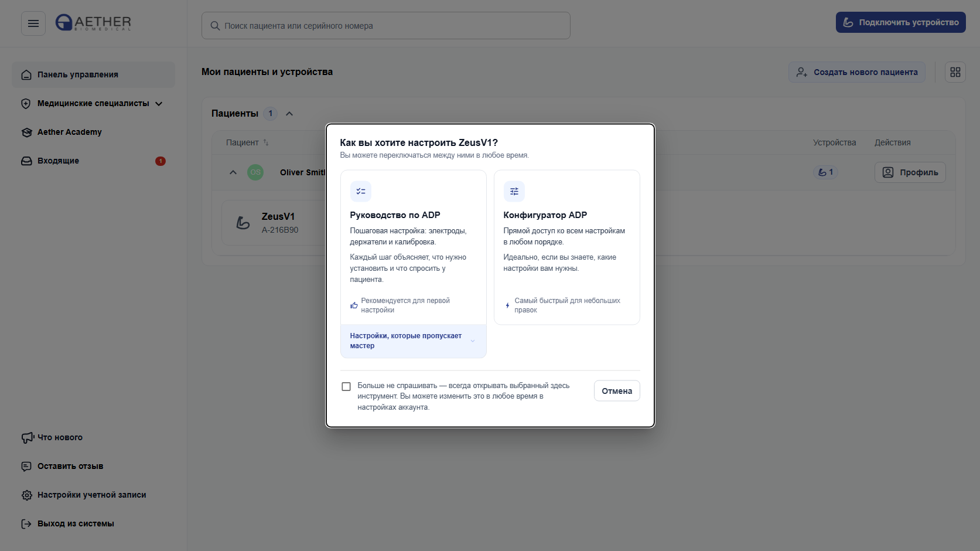980x551 pixels.
Task: Open Что нового in sidebar
Action: point(94,437)
